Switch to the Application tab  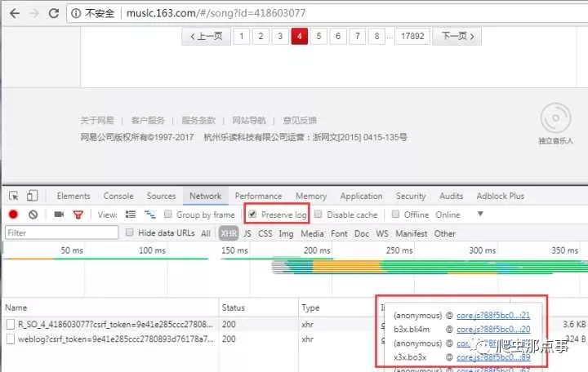coord(361,196)
